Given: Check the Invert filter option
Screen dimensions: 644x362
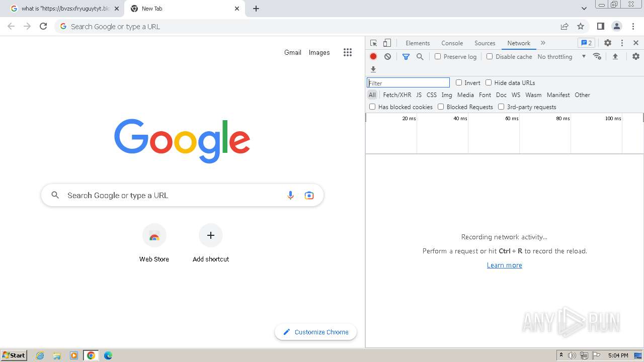Looking at the screenshot, I should (x=459, y=83).
